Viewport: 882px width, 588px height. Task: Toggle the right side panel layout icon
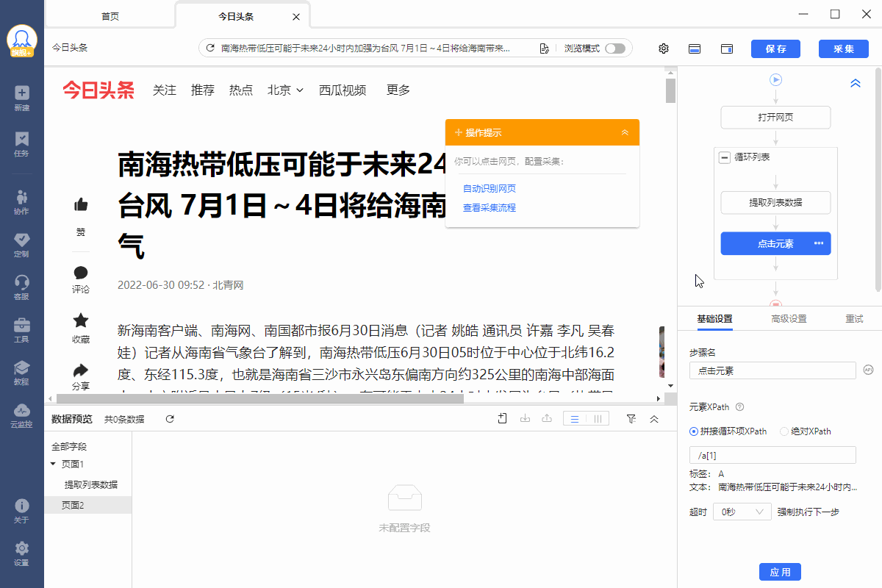(x=727, y=49)
